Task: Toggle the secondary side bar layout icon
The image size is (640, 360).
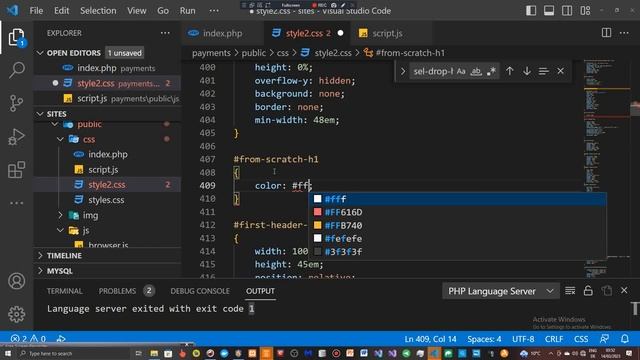Action: tap(567, 11)
